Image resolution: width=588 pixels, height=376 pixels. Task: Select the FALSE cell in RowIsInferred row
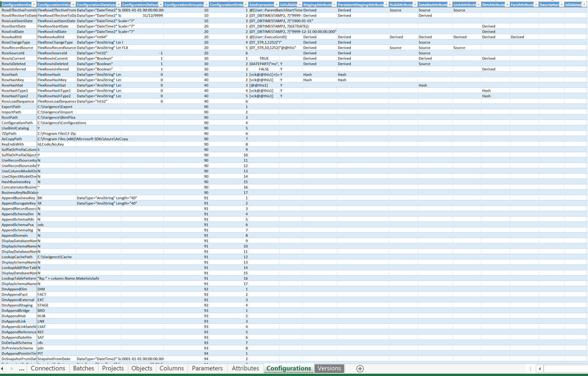click(x=264, y=69)
